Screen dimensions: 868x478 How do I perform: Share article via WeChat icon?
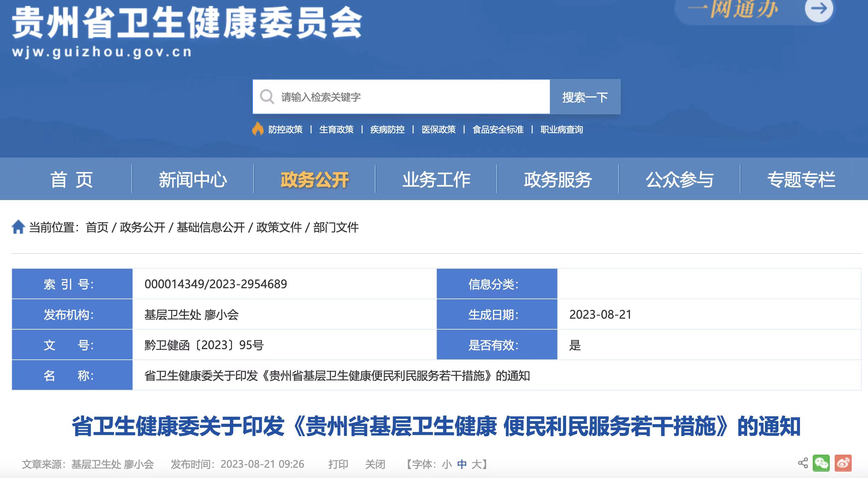tap(821, 463)
